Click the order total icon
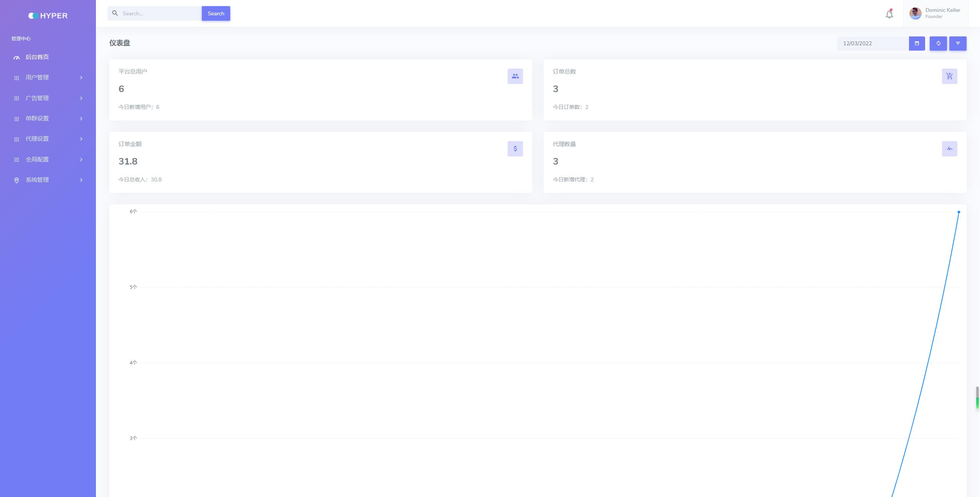 (x=950, y=76)
